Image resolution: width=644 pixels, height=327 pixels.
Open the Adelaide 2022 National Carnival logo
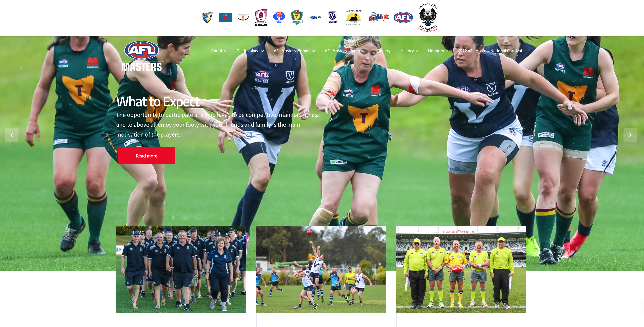pos(428,17)
